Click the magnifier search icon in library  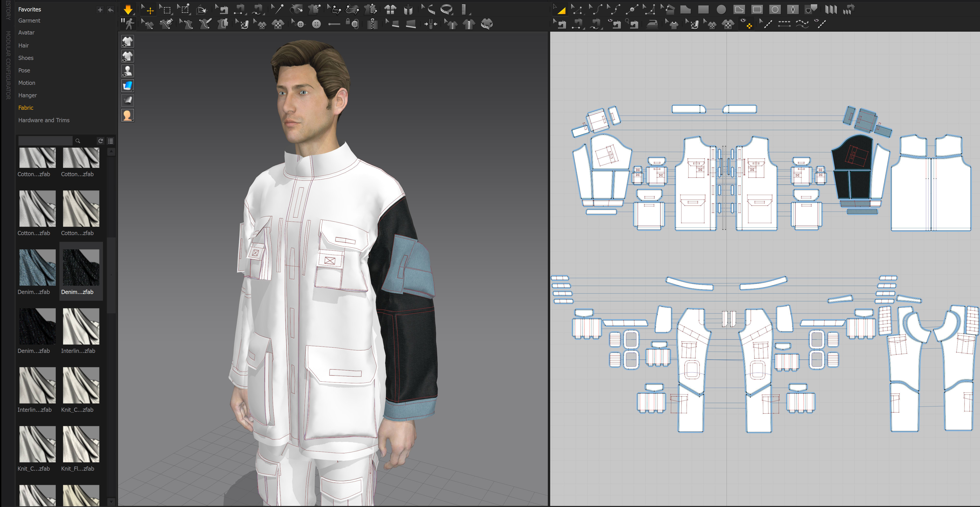[x=78, y=141]
